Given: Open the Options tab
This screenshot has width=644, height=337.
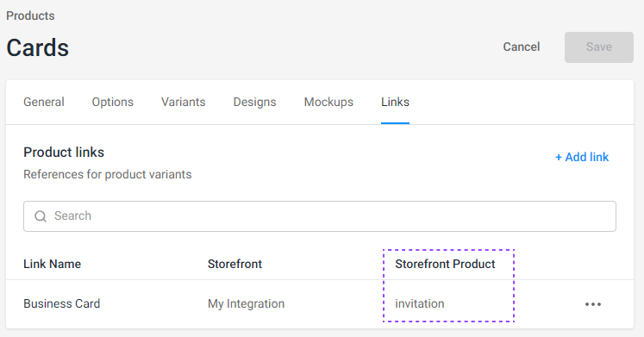Looking at the screenshot, I should click(x=113, y=102).
